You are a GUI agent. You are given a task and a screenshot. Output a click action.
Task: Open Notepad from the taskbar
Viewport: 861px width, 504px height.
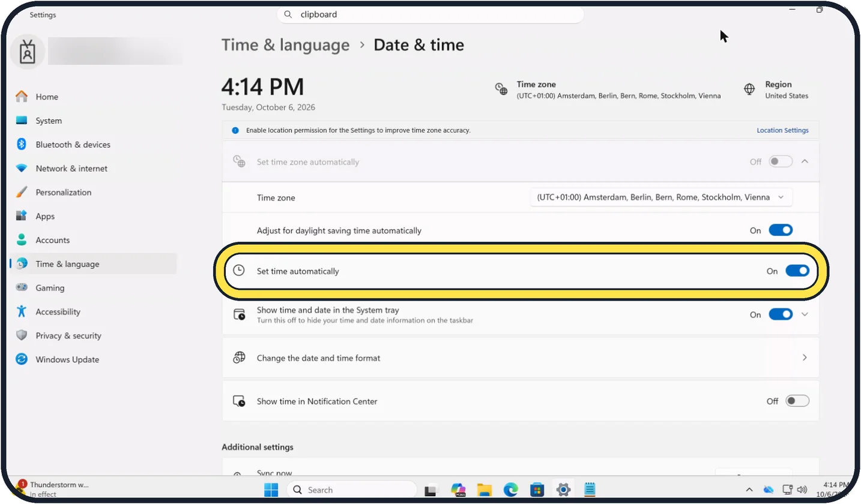(590, 490)
